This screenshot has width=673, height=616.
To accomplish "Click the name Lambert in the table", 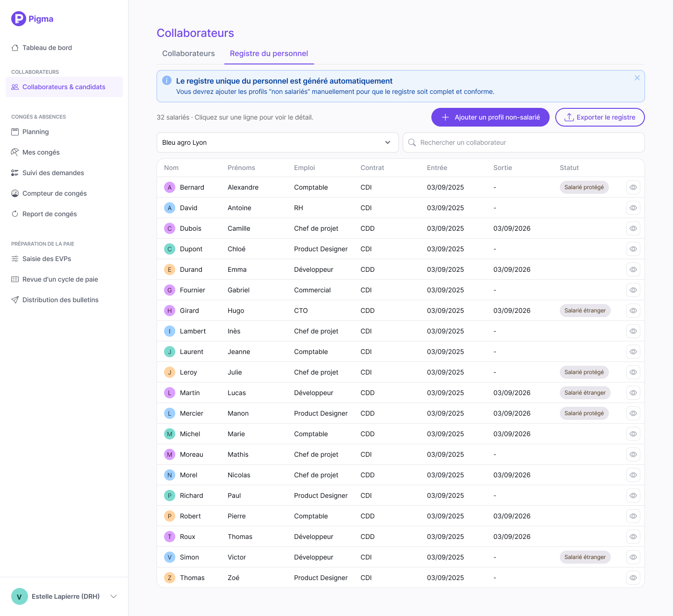I will pos(193,331).
